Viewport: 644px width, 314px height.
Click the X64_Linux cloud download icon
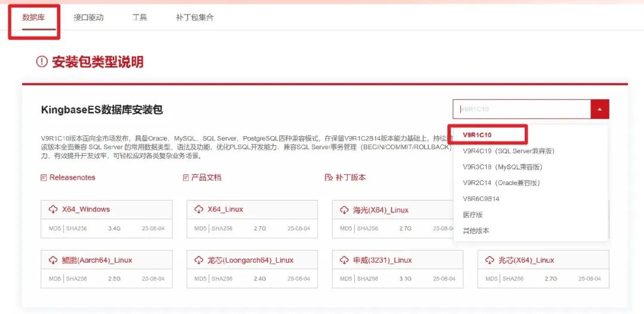[199, 210]
